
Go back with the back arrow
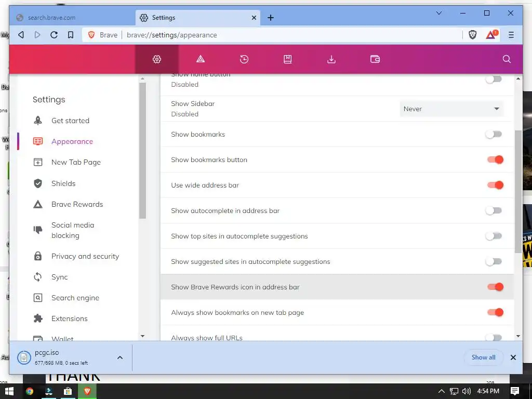(x=21, y=35)
